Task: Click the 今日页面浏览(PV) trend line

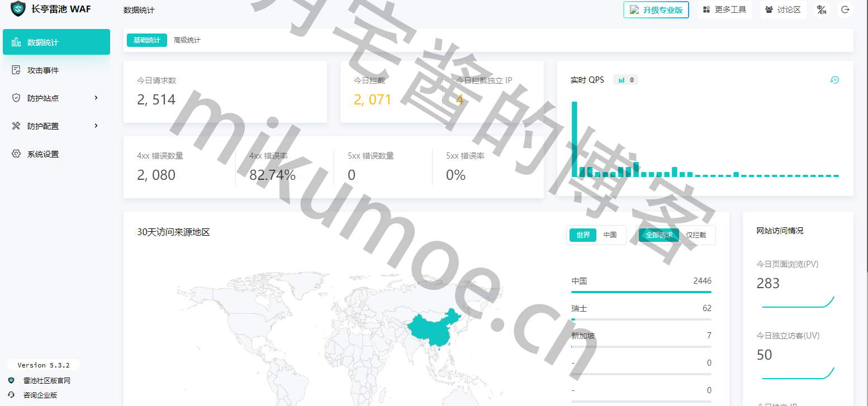Action: point(798,302)
